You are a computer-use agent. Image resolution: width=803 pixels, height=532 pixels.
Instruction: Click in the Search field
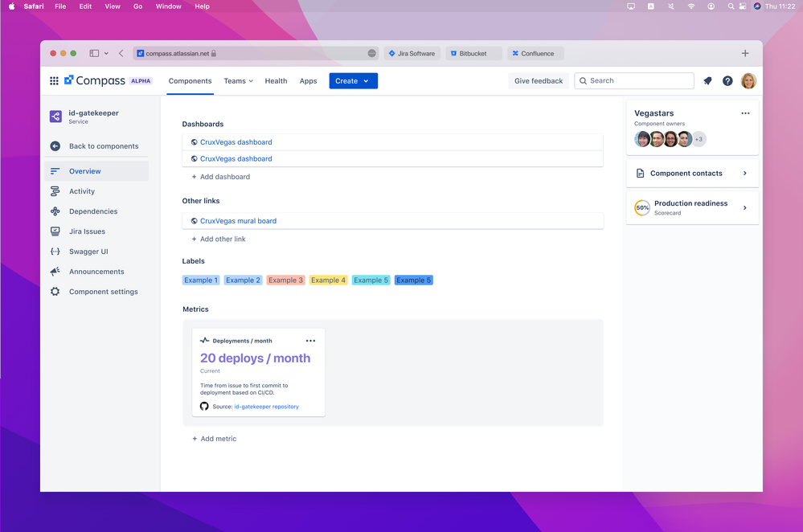634,81
